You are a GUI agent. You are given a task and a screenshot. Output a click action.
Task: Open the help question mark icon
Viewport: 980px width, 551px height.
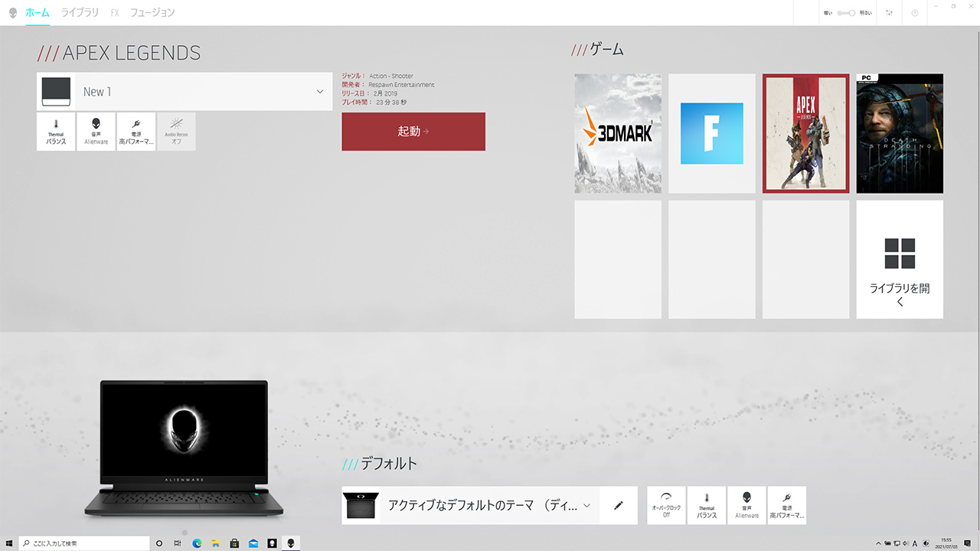click(x=915, y=13)
